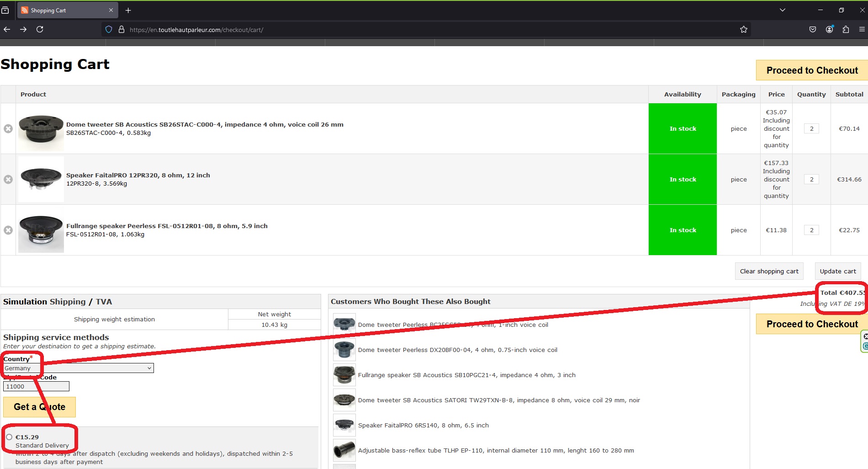This screenshot has height=469, width=868.
Task: Click the postal code field with 11000
Action: click(x=36, y=386)
